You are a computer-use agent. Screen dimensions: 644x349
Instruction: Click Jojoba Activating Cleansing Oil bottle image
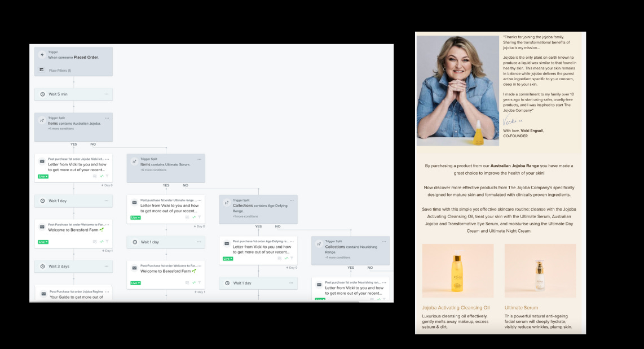click(457, 271)
